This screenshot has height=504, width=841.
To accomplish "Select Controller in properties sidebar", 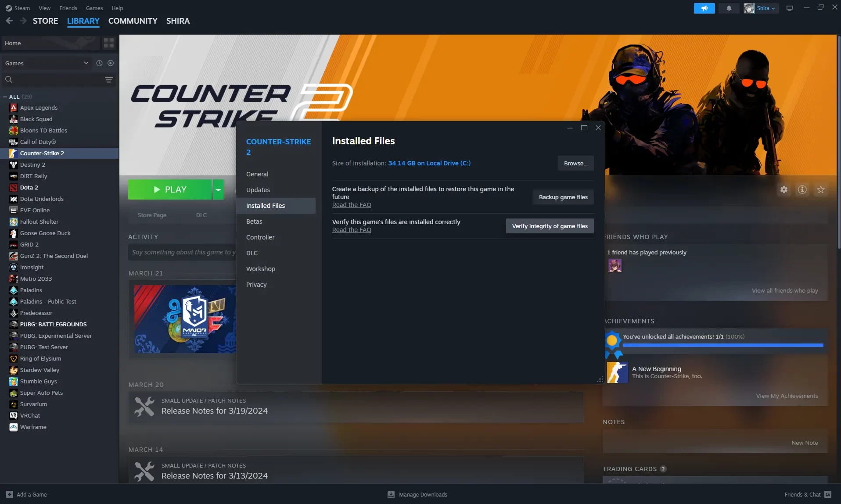I will [x=276, y=237].
